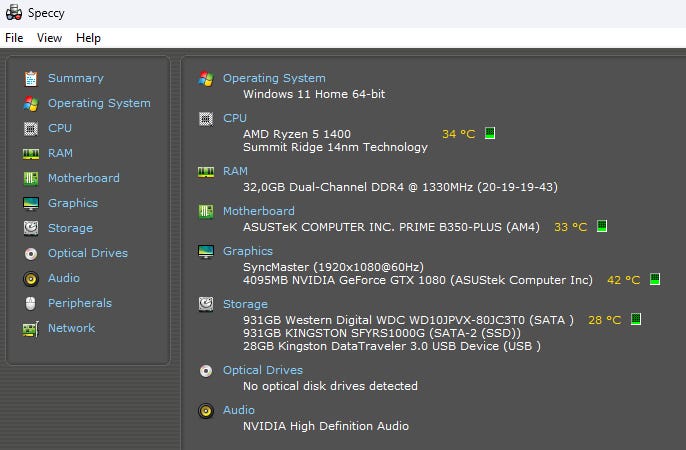Screen dimensions: 686x450
Task: Click the Motherboard heading link in main panel
Action: (259, 211)
